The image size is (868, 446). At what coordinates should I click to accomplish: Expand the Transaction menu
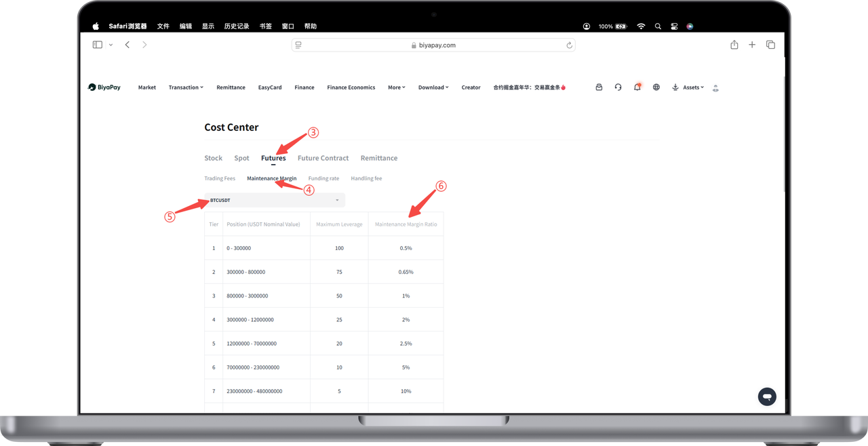186,87
